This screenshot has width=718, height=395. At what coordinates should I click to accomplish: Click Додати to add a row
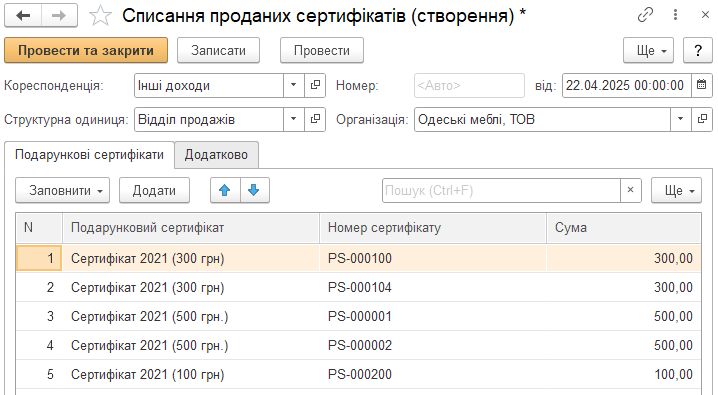154,190
